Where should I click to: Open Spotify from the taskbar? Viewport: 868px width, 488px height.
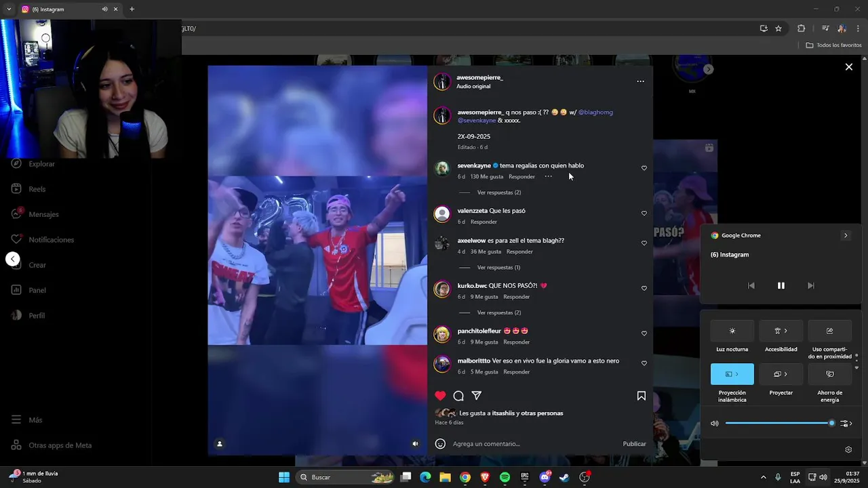click(505, 477)
